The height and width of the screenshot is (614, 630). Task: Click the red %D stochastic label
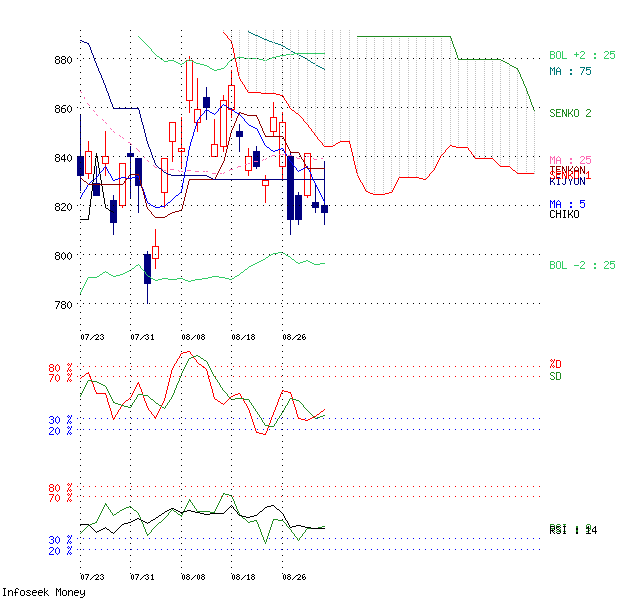coord(555,364)
